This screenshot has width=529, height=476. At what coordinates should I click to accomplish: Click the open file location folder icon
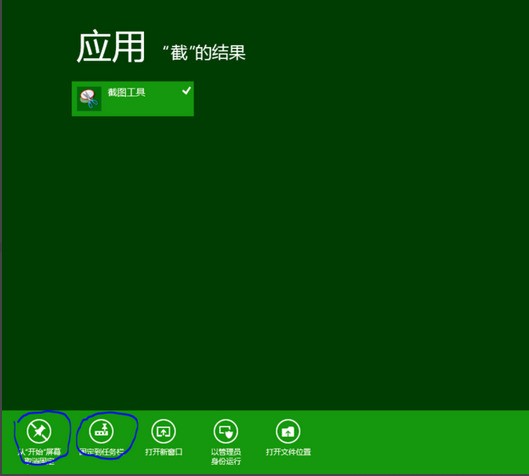[288, 431]
